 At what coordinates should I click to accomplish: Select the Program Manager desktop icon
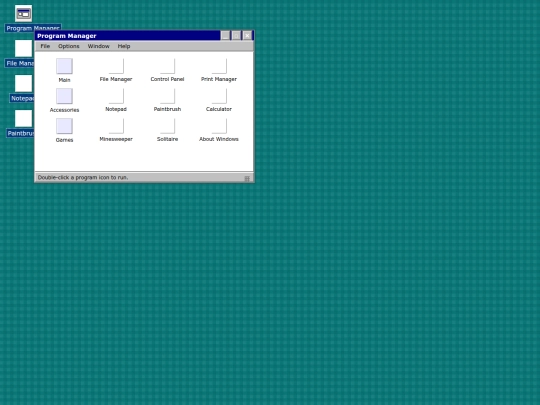23,13
